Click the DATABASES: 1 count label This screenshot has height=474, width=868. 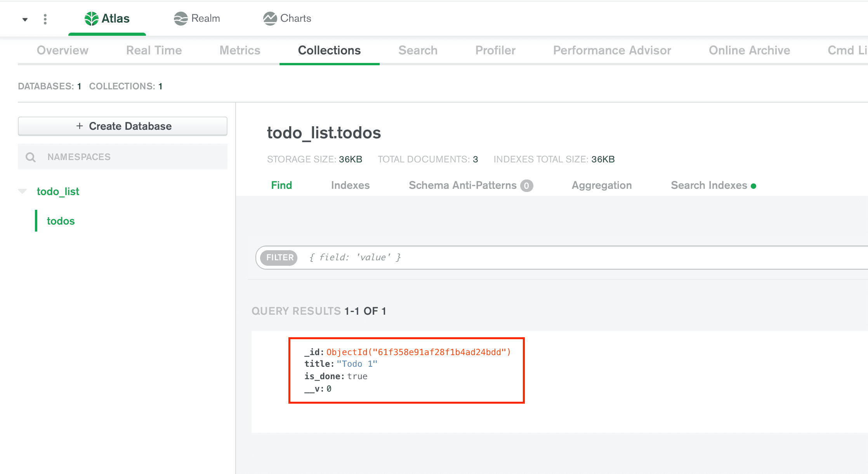[x=49, y=86]
